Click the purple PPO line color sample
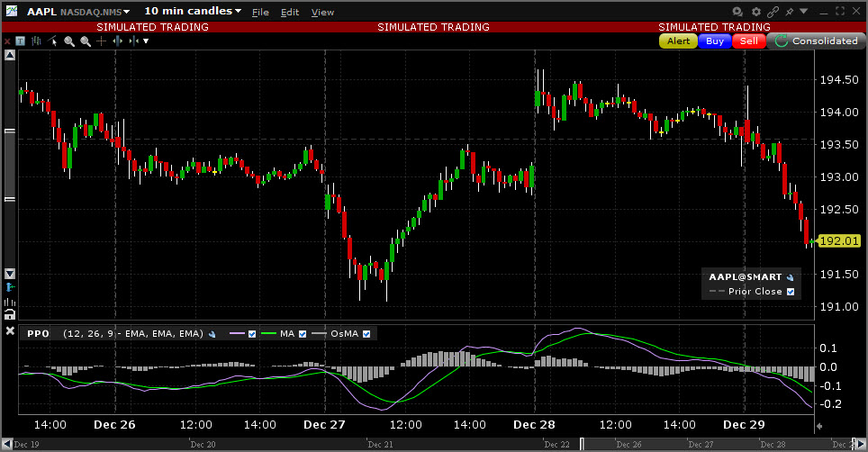Viewport: 868px width, 452px height. click(x=237, y=334)
